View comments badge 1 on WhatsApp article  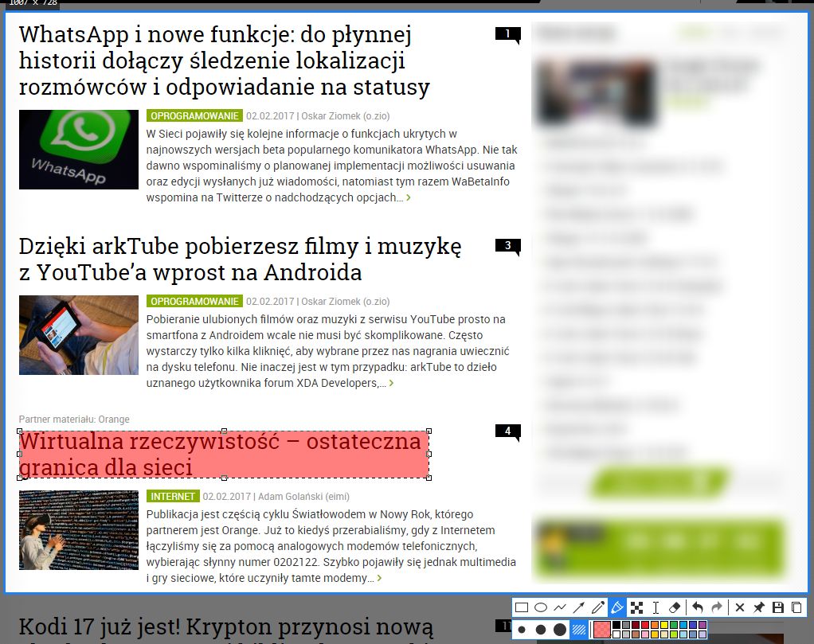tap(507, 34)
